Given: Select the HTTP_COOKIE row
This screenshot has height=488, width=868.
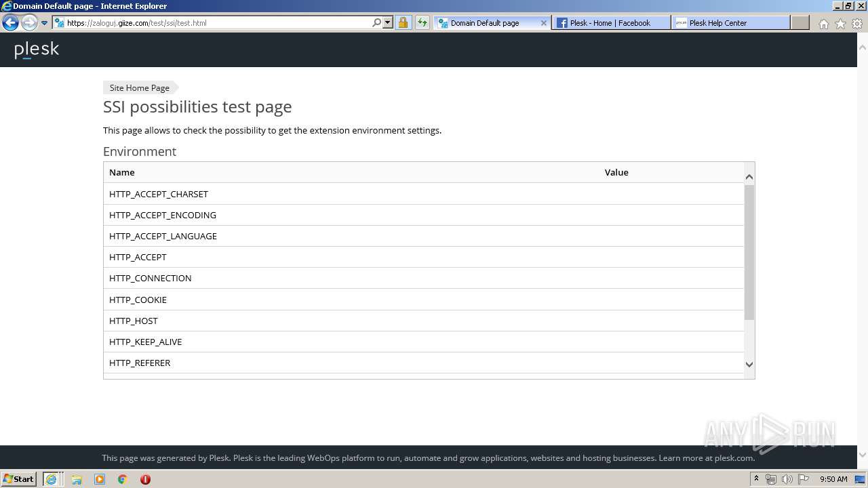Looking at the screenshot, I should pyautogui.click(x=424, y=300).
